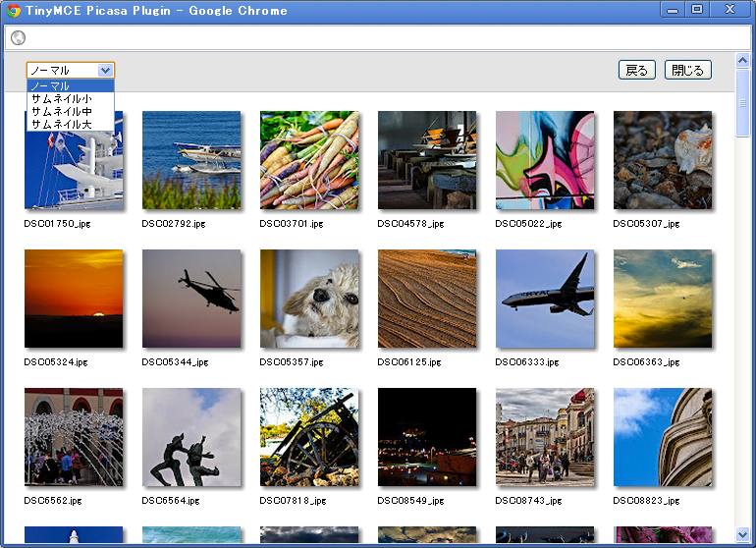Click the DSC05022_.jpg filename
The image size is (756, 548).
coord(528,224)
